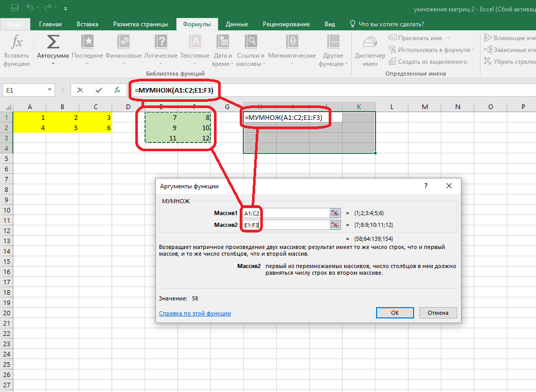Viewport: 536px width, 392px height.
Task: Select cell A1 containing 1
Action: click(29, 118)
